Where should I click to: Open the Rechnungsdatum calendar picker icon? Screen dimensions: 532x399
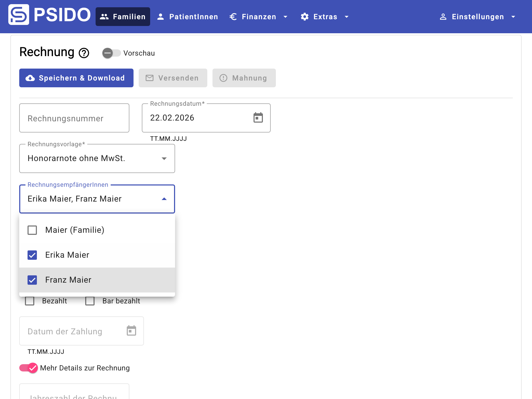258,118
